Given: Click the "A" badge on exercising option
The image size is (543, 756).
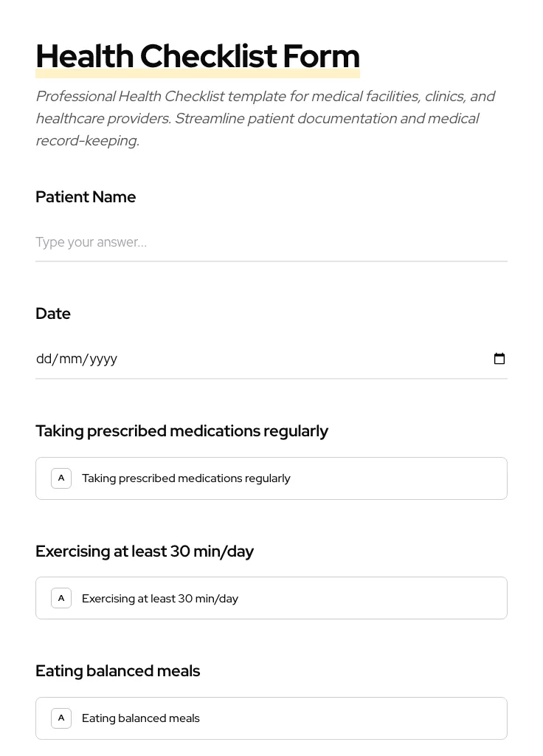Looking at the screenshot, I should [61, 598].
